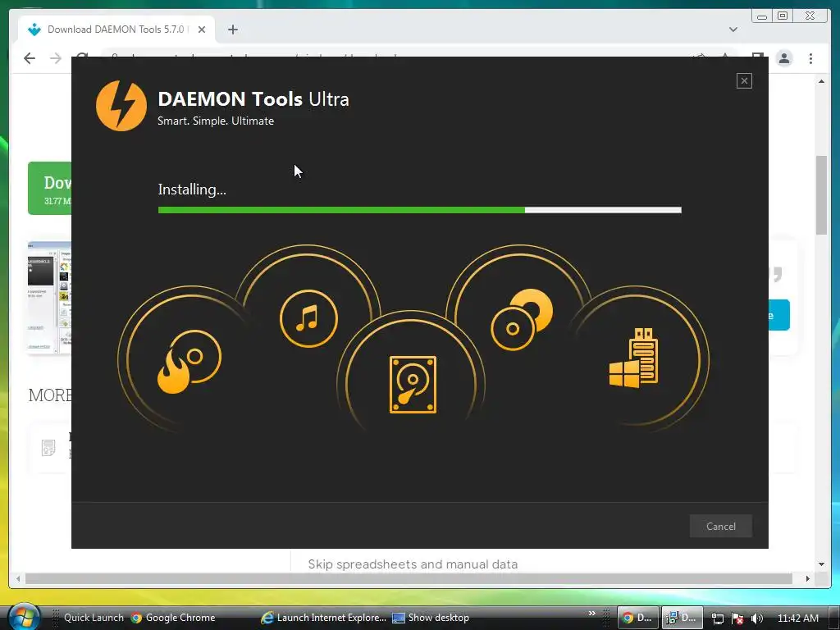The image size is (840, 630).
Task: Click the horizontal scroll right arrow
Action: (x=808, y=578)
